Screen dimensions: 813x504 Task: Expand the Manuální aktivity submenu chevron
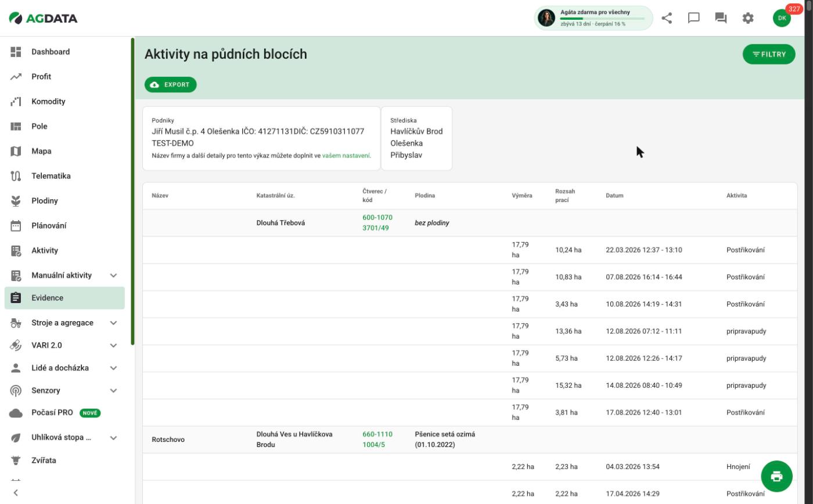(113, 275)
